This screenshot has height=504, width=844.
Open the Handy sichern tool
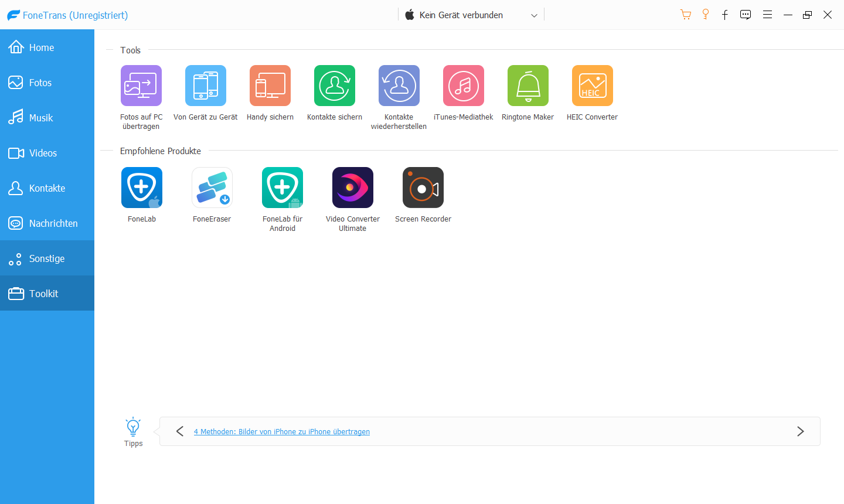pyautogui.click(x=270, y=86)
